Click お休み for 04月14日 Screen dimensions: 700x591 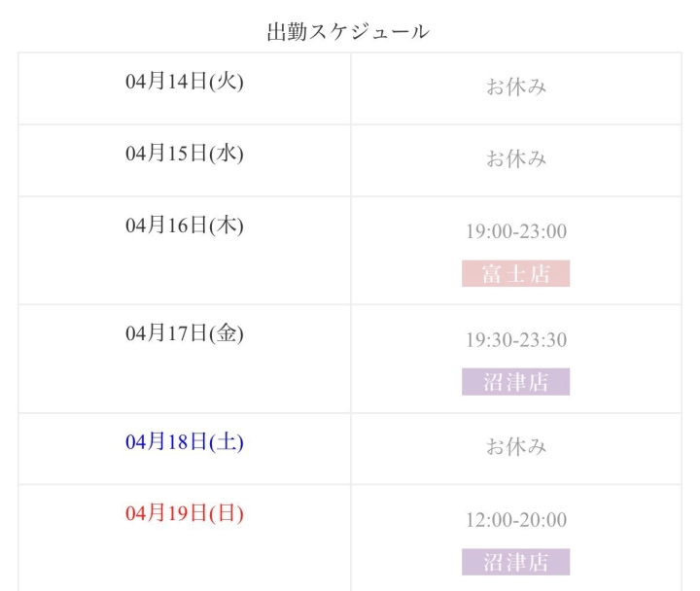point(515,87)
